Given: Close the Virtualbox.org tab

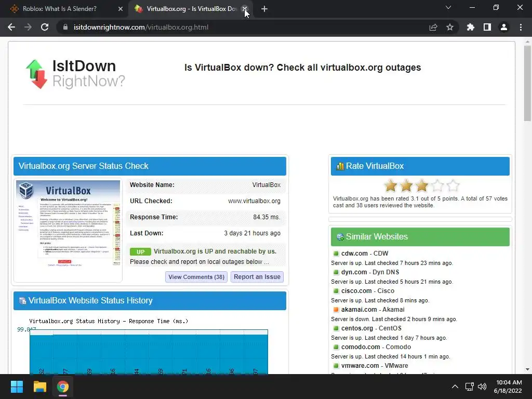Looking at the screenshot, I should [244, 9].
